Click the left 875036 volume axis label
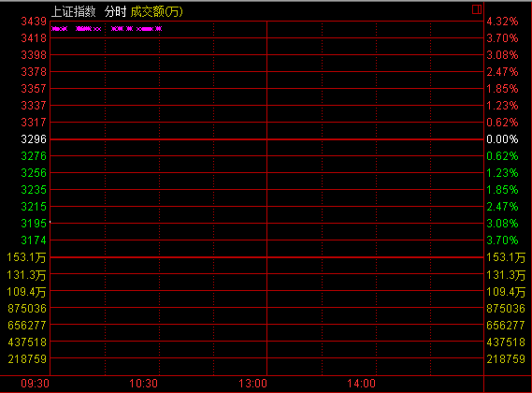The image size is (532, 393). (27, 309)
